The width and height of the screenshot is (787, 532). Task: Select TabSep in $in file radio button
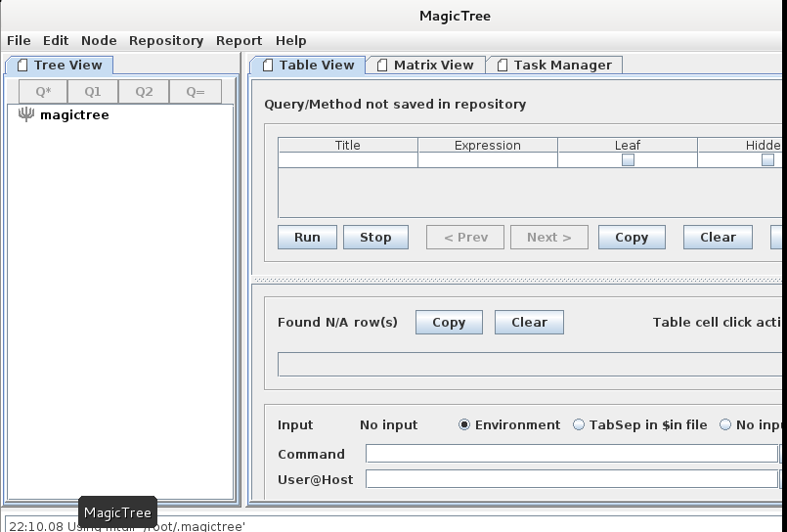tap(579, 425)
